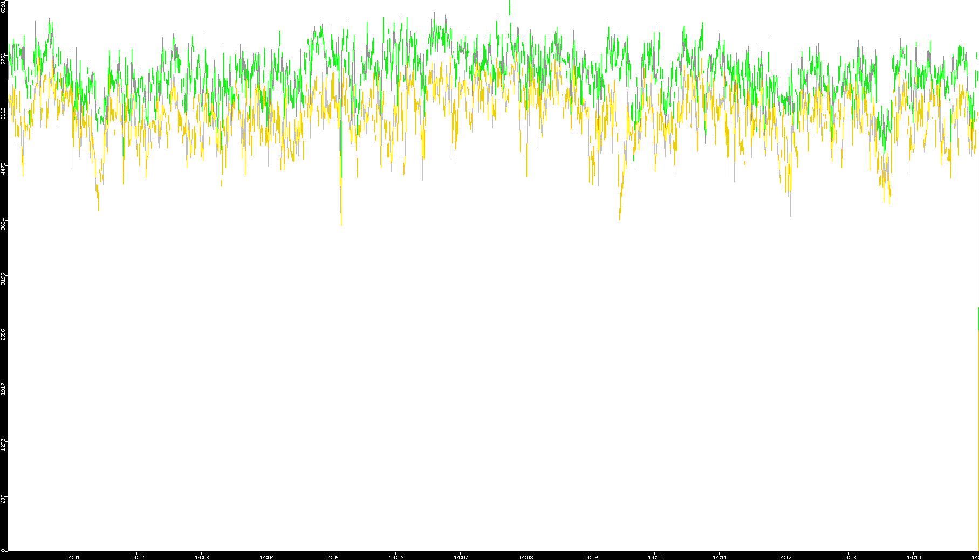The width and height of the screenshot is (979, 560).
Task: Click the 3834 y-axis value
Action: 3,224
